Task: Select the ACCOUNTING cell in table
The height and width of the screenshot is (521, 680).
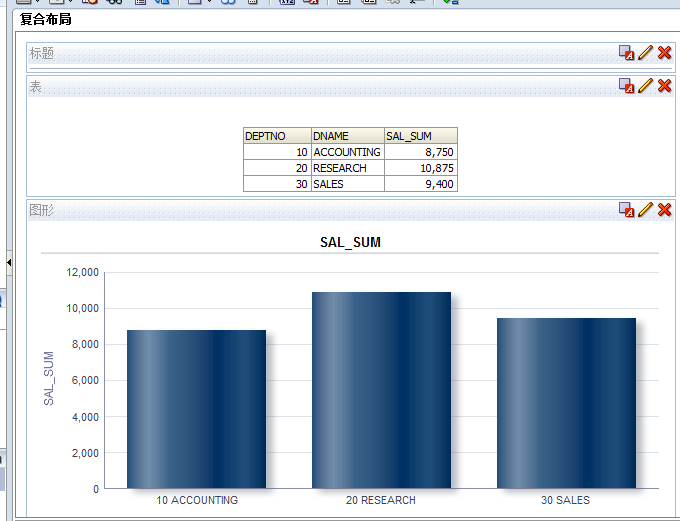Action: [x=348, y=152]
